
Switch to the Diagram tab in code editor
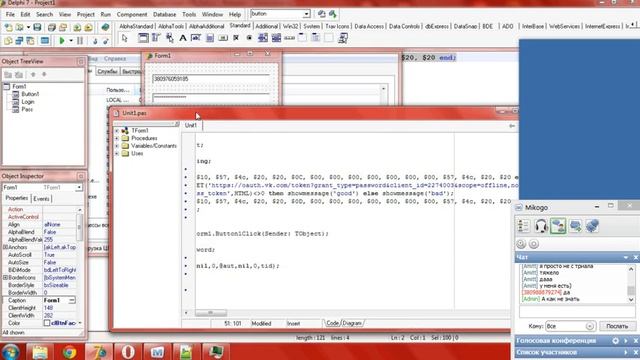(x=352, y=323)
